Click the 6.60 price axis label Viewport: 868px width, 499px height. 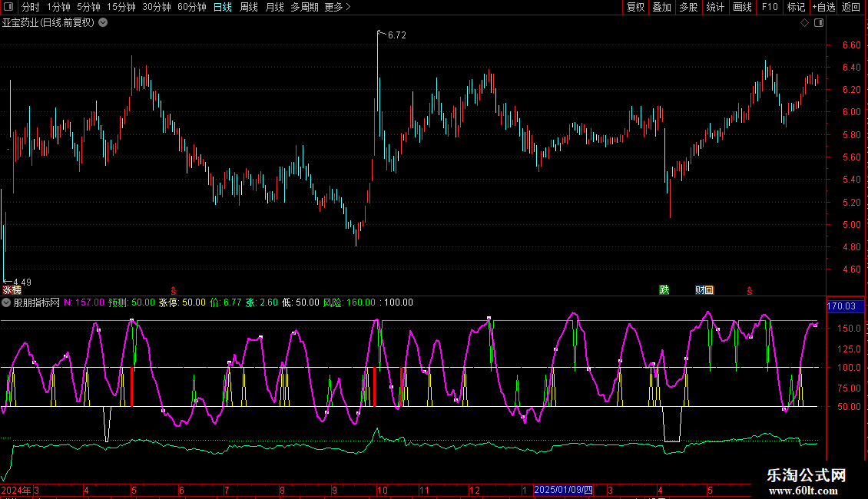(x=851, y=45)
